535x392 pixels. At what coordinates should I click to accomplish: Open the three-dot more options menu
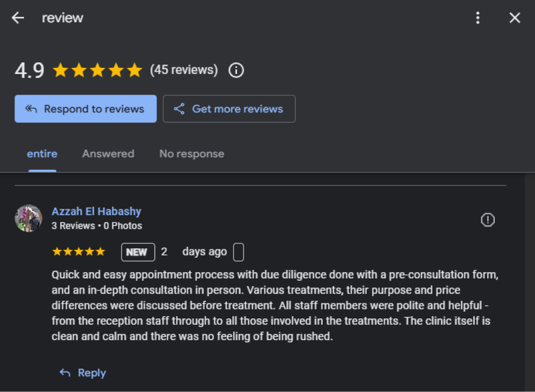click(x=478, y=18)
